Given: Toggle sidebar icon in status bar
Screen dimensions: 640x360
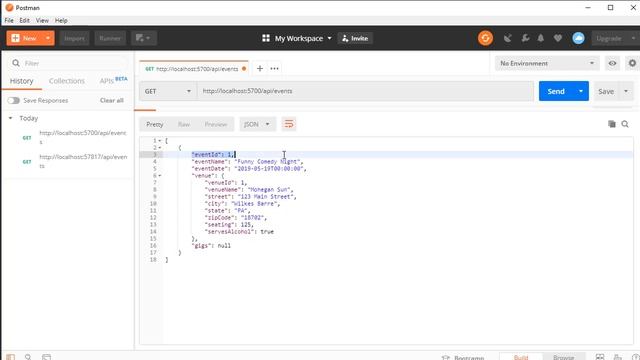Looking at the screenshot, I should [11, 357].
